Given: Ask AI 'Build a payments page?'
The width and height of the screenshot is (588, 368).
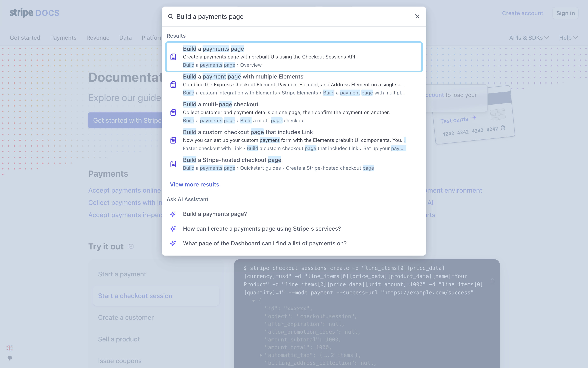Looking at the screenshot, I should [x=294, y=214].
